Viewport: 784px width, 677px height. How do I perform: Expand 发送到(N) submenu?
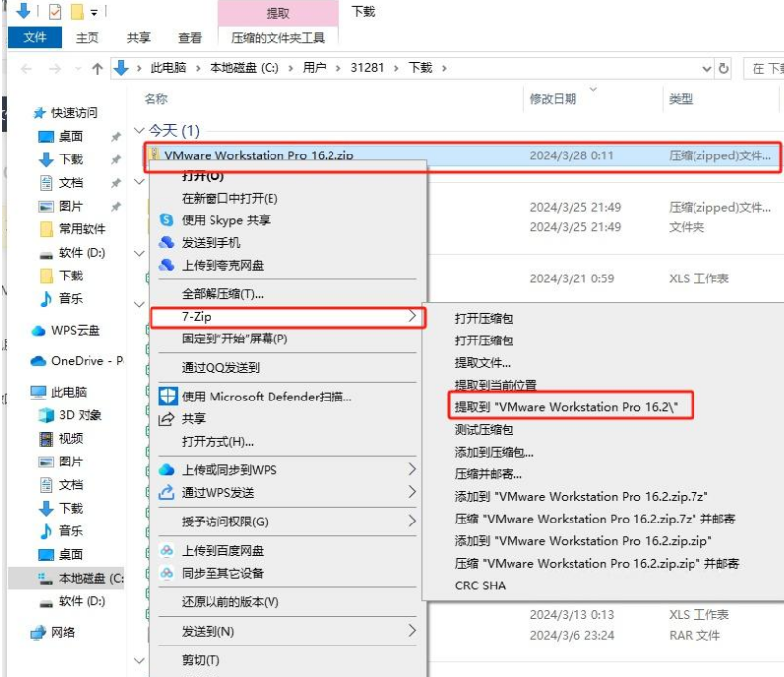click(x=288, y=632)
